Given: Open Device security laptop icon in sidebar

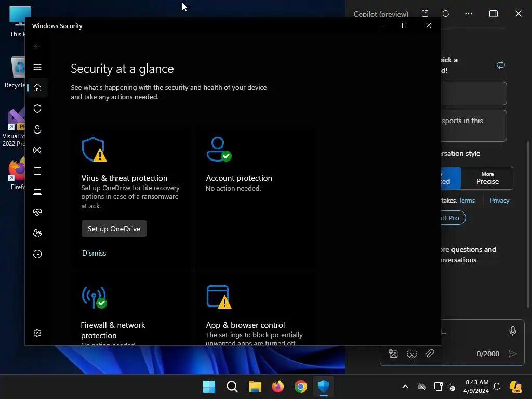Looking at the screenshot, I should (37, 192).
